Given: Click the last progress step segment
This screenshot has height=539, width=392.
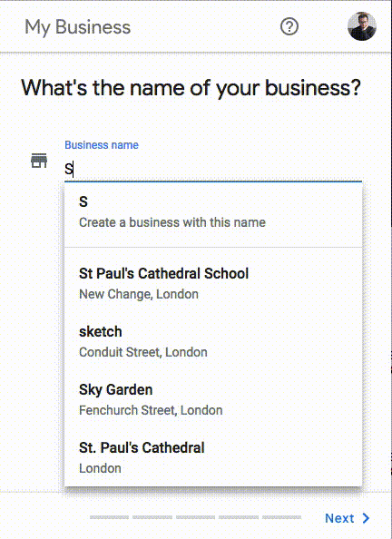Looking at the screenshot, I should [282, 517].
